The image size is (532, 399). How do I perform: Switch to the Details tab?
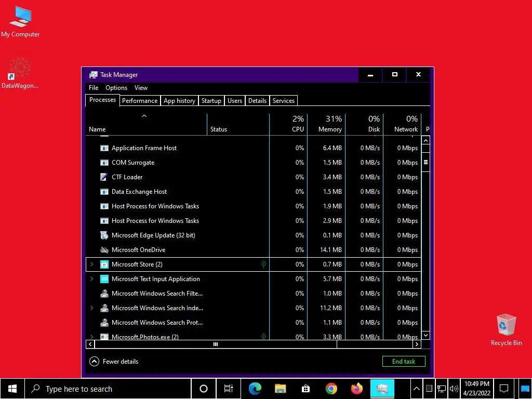tap(258, 101)
